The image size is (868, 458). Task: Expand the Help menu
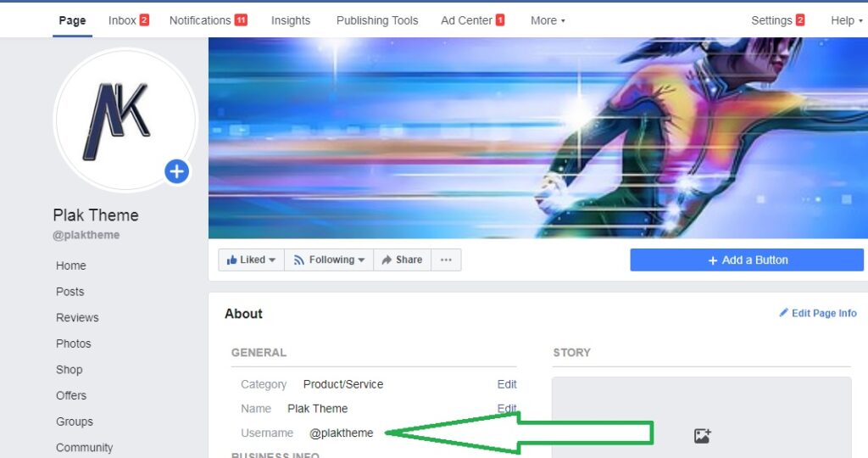pos(846,20)
